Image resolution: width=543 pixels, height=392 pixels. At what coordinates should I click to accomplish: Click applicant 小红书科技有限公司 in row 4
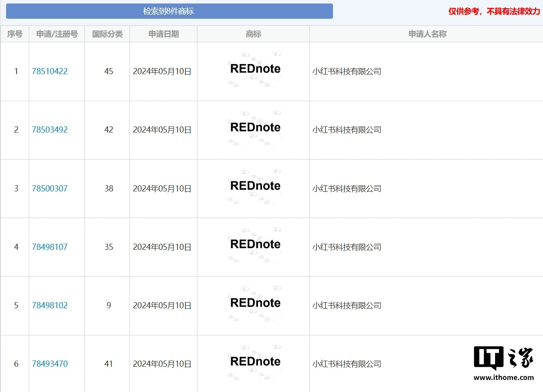tap(347, 247)
